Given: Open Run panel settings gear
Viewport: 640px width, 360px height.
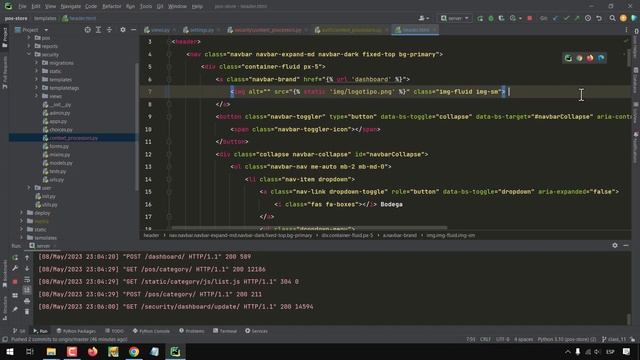Looking at the screenshot, I should click(x=615, y=245).
